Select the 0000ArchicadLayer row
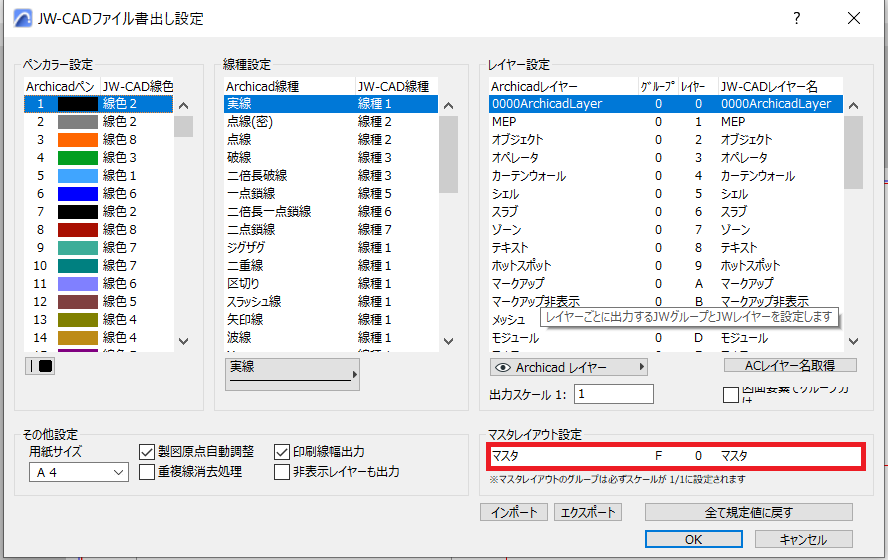 (666, 104)
